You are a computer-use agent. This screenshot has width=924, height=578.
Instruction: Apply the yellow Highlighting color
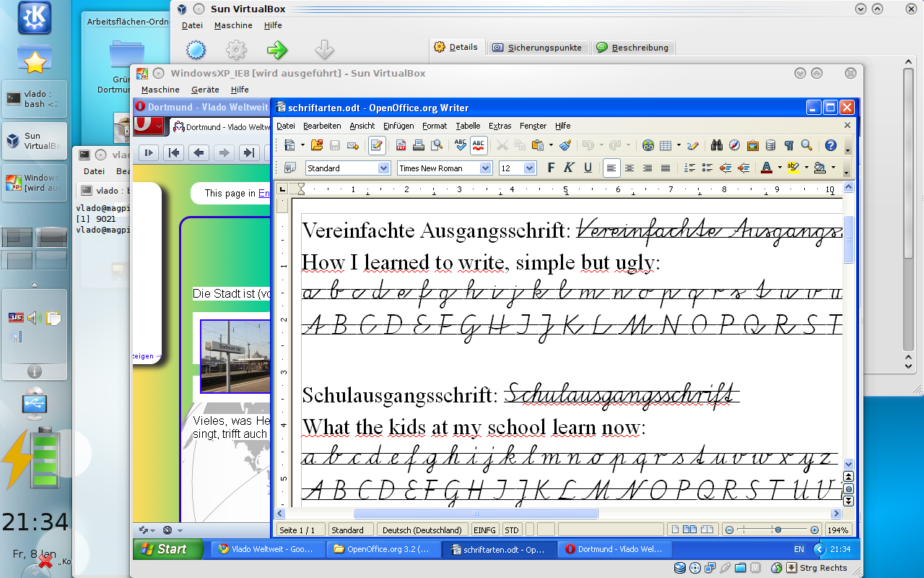click(793, 168)
